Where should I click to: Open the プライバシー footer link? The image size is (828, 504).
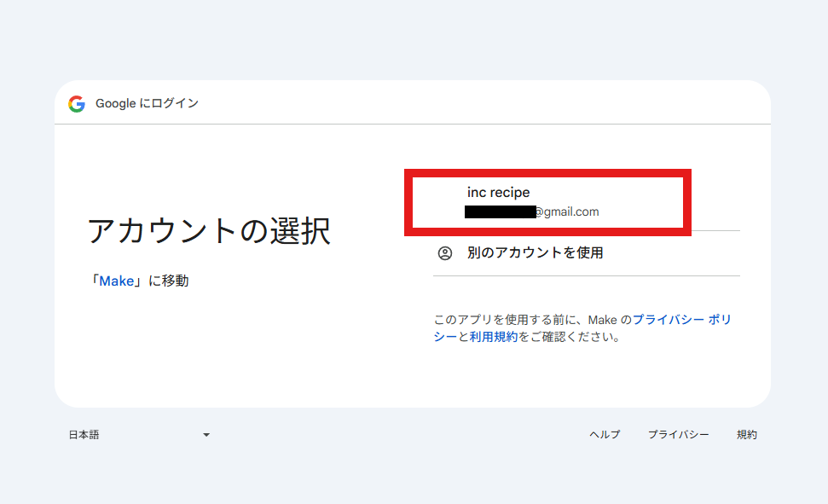point(678,434)
